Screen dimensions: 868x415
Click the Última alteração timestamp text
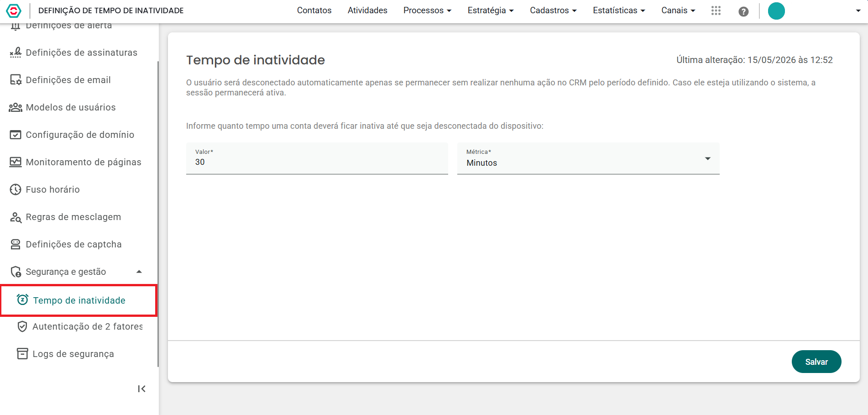click(x=754, y=60)
